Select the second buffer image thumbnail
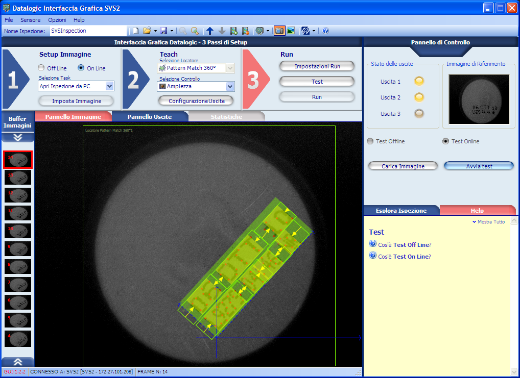The height and width of the screenshot is (378, 520). (18, 177)
